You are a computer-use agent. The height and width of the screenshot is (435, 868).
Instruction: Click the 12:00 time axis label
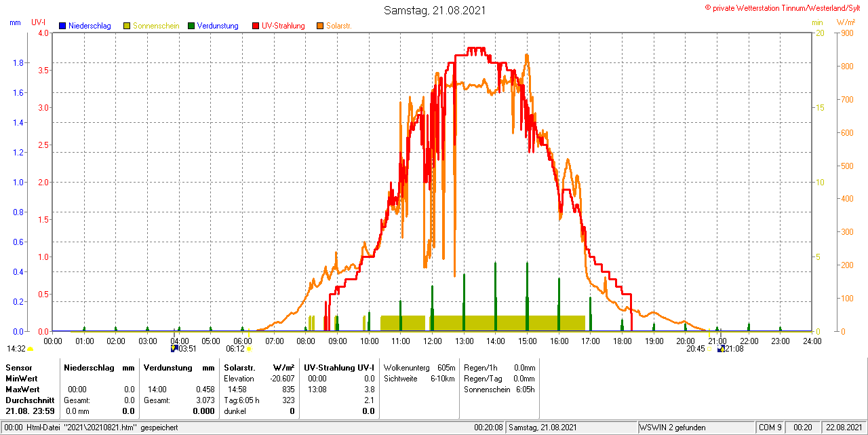point(432,341)
